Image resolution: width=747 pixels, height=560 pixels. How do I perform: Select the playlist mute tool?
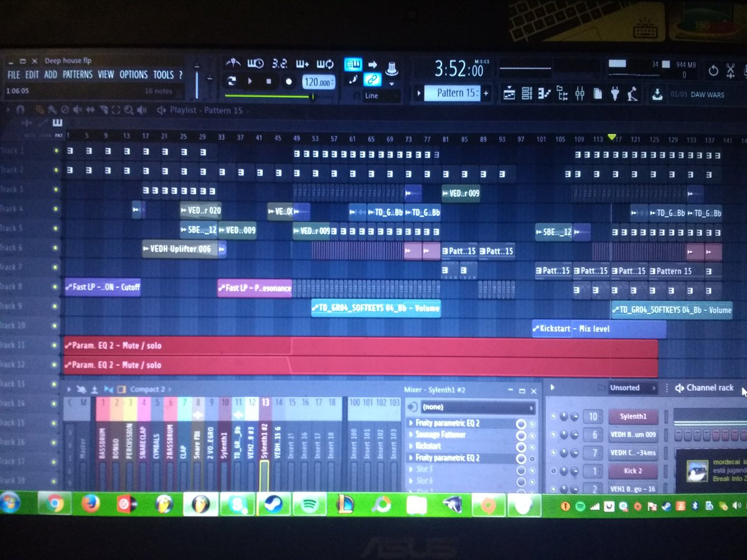(78, 110)
